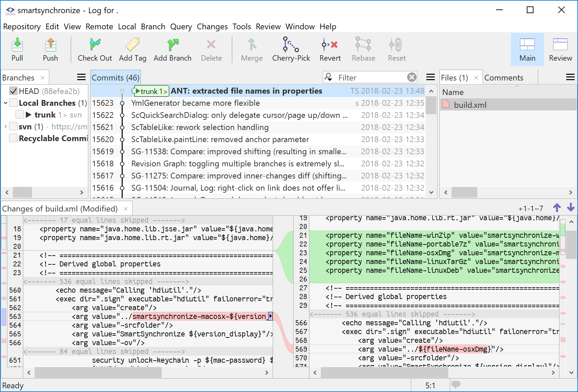Close the Changes of build.xml tab
Image resolution: width=578 pixels, height=392 pixels.
pyautogui.click(x=126, y=209)
